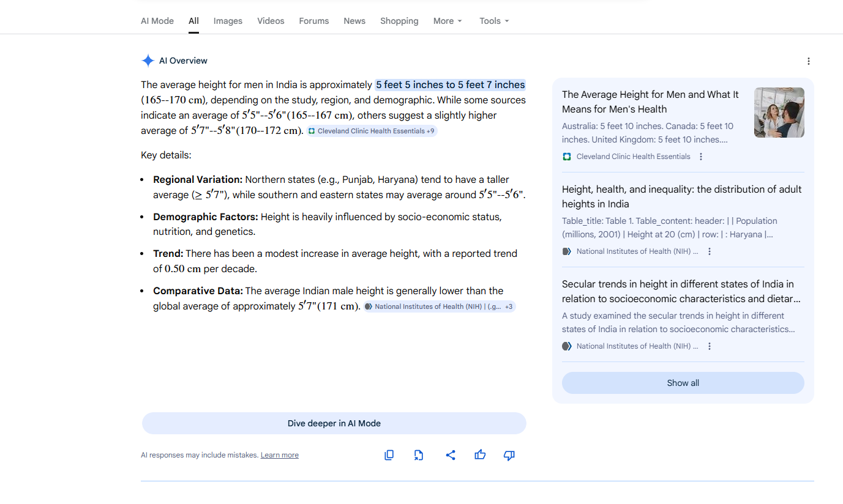Screen dimensions: 843x504
Task: Open the Tools dropdown
Action: pos(494,21)
